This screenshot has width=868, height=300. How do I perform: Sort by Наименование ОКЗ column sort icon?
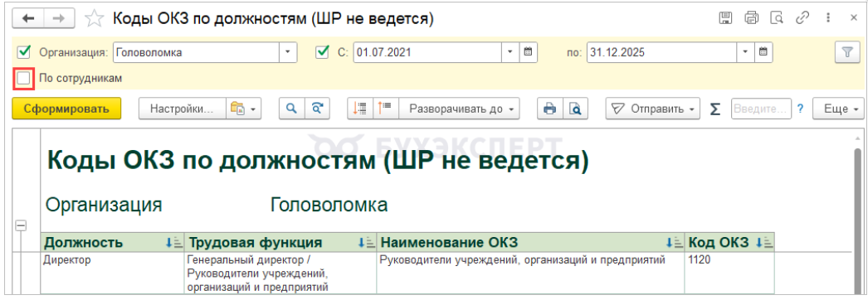tap(674, 242)
